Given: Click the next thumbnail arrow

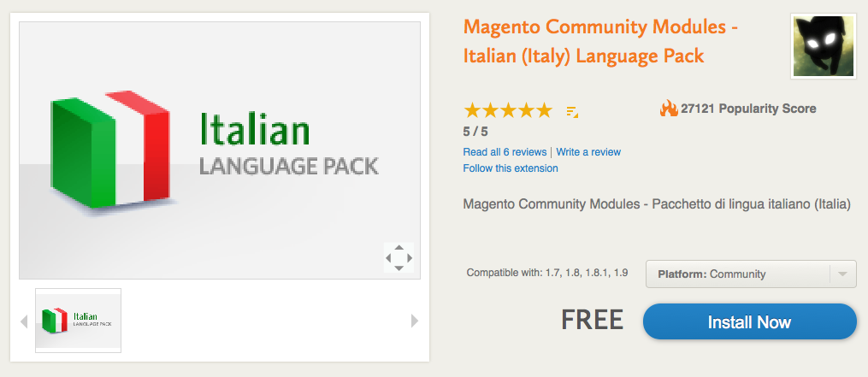Looking at the screenshot, I should click(415, 321).
